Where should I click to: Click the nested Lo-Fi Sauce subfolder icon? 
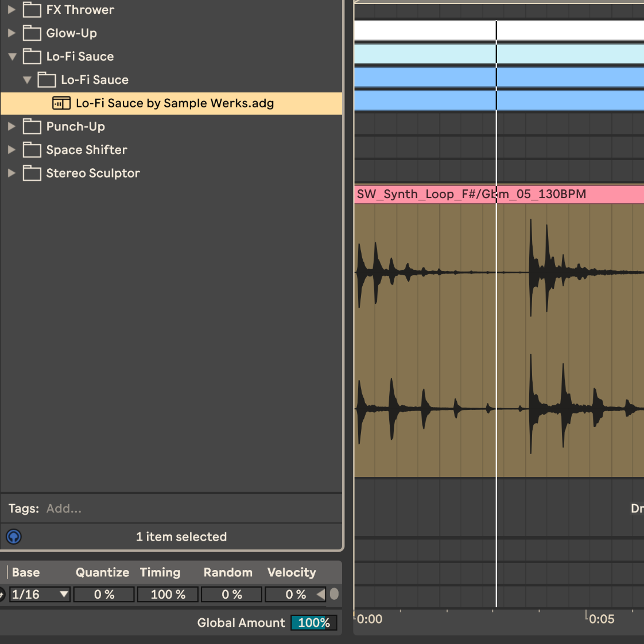click(x=47, y=80)
